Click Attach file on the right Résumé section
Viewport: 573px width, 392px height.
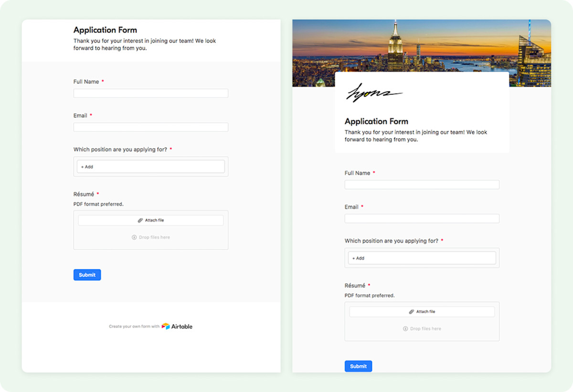coord(422,311)
